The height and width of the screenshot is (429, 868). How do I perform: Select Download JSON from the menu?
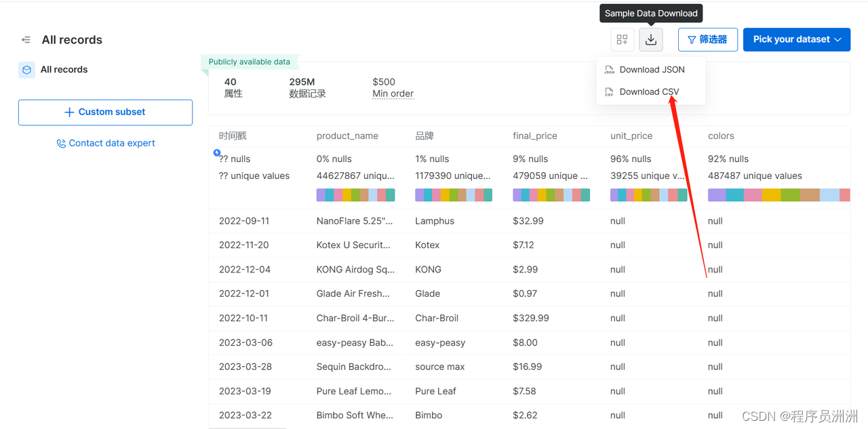point(652,70)
